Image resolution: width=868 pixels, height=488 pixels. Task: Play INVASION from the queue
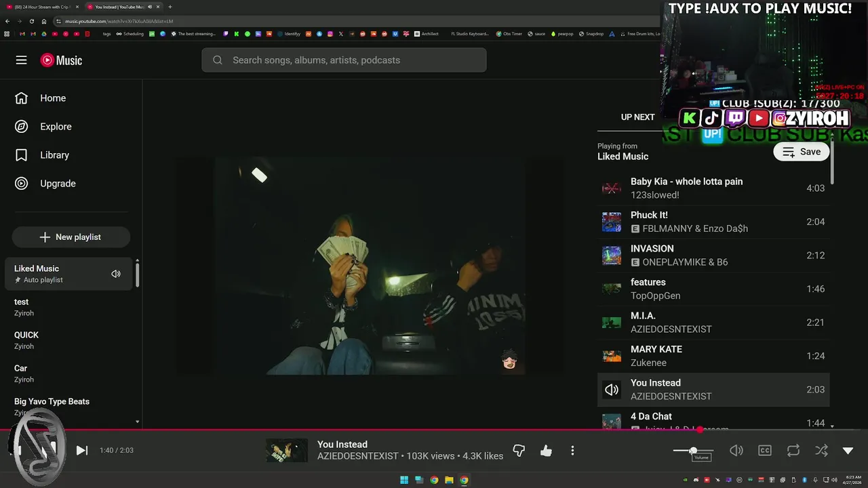(x=713, y=256)
